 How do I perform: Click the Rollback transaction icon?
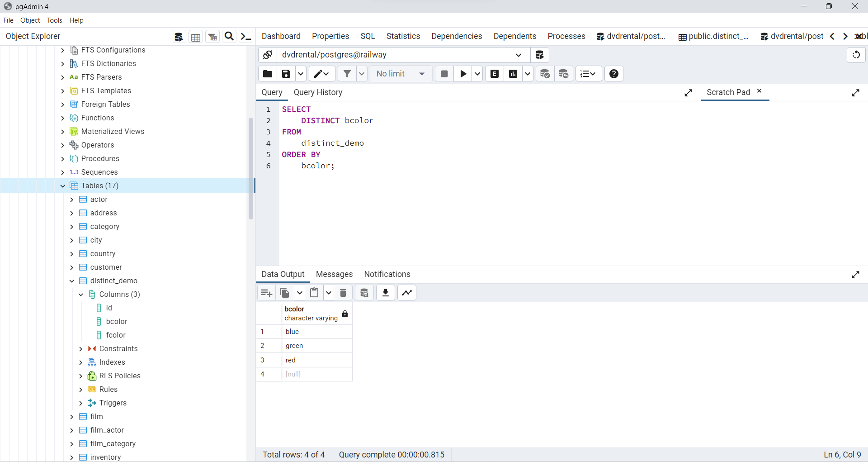(564, 74)
